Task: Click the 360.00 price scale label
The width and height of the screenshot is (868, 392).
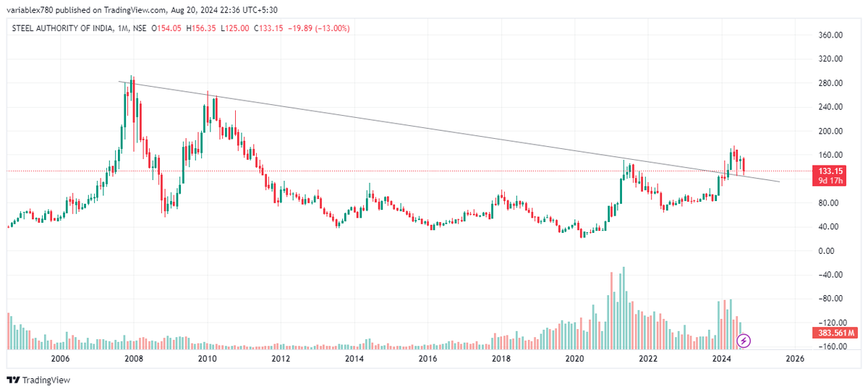Action: click(831, 35)
